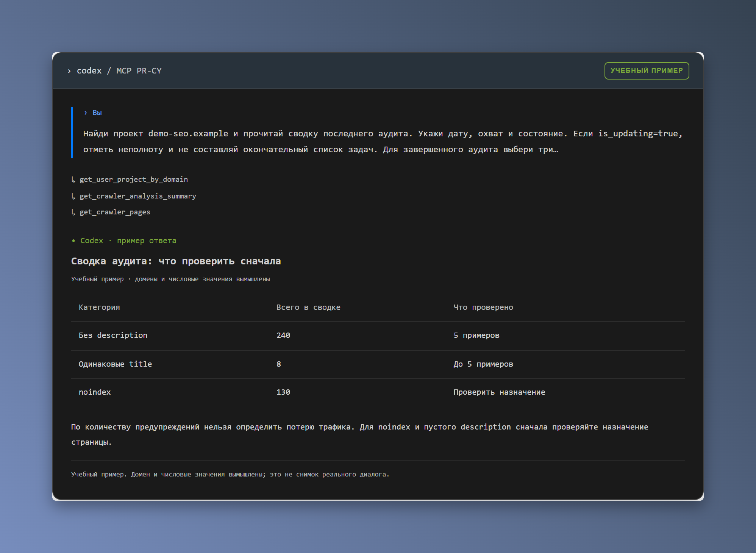Click the noindex row label
The width and height of the screenshot is (756, 553).
tap(95, 392)
